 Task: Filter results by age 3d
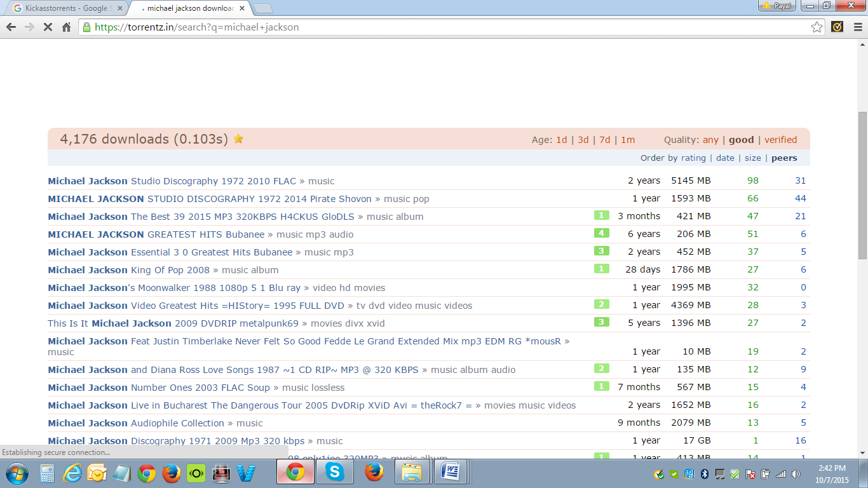pyautogui.click(x=583, y=140)
